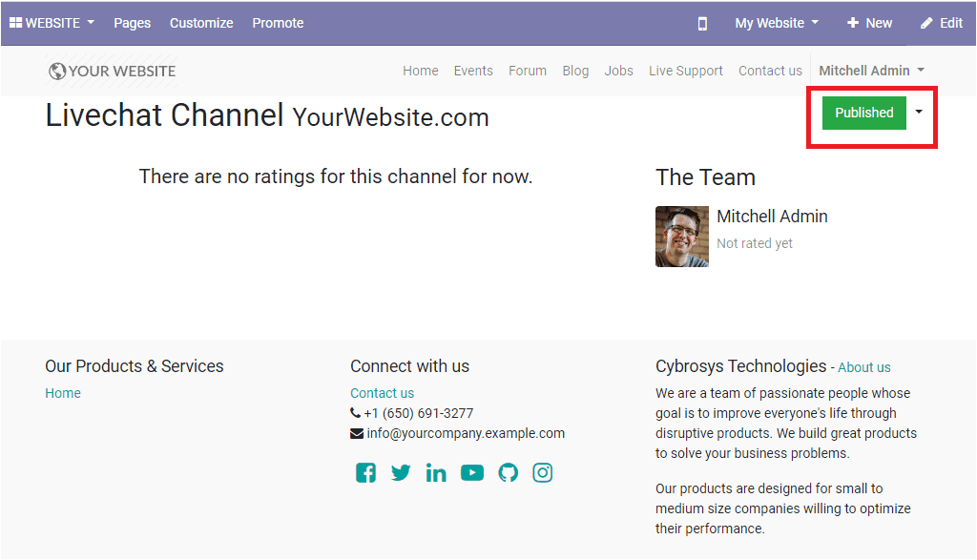Follow the footer Contact us link
The width and height of the screenshot is (977, 560).
click(x=382, y=393)
